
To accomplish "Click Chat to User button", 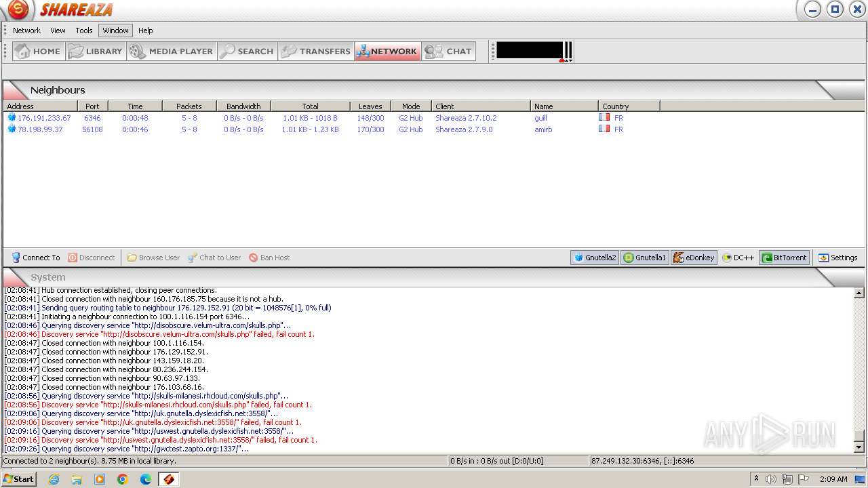I will coord(214,258).
